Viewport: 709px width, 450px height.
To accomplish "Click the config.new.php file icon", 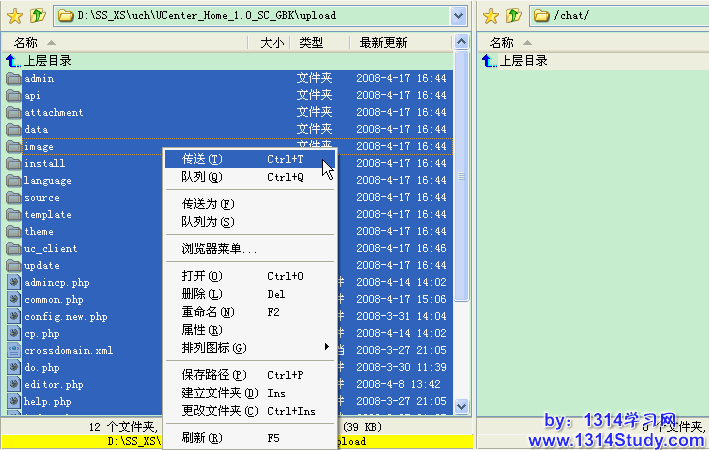I will point(13,317).
